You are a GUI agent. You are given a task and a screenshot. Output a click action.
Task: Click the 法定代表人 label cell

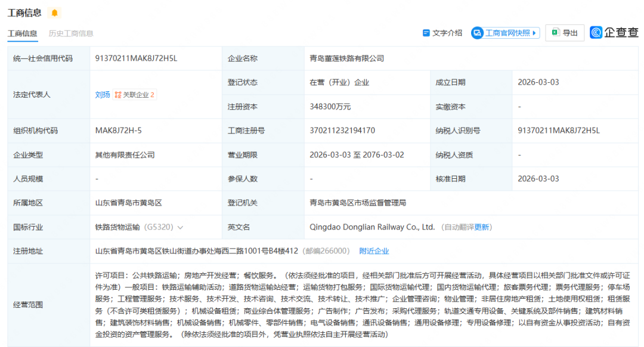(48, 94)
